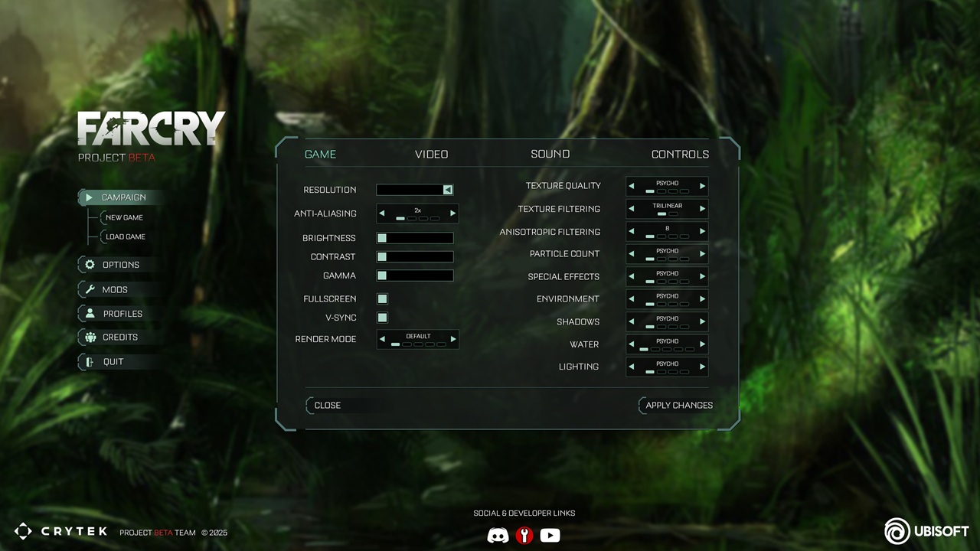Open the Discord social link icon
The image size is (980, 551).
[498, 536]
